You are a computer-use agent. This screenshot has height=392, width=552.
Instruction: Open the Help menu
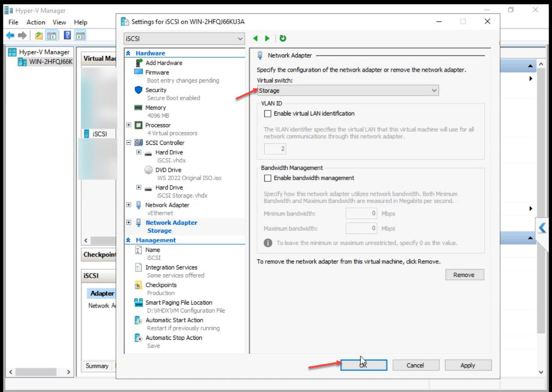click(x=80, y=22)
